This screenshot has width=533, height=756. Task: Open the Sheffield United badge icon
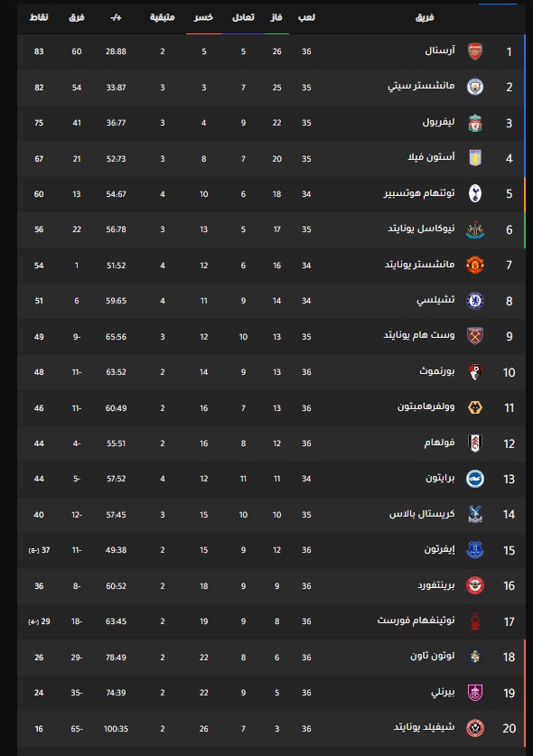[x=475, y=728]
